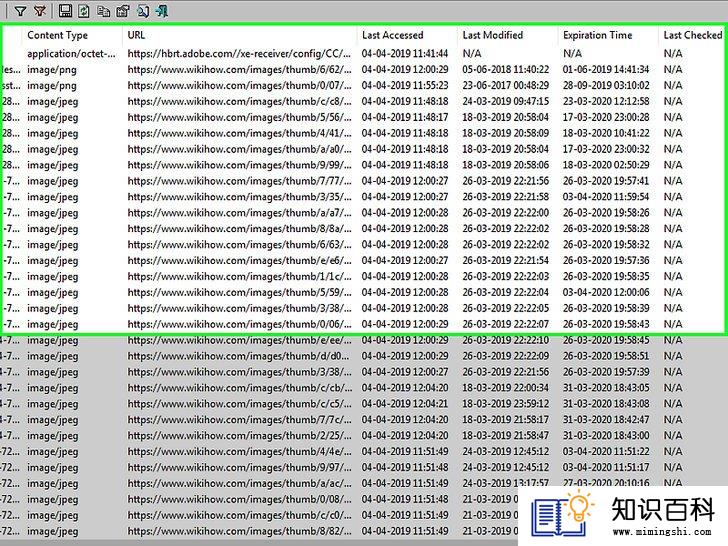Select URL ending in thumb/4/4e/

(239, 451)
